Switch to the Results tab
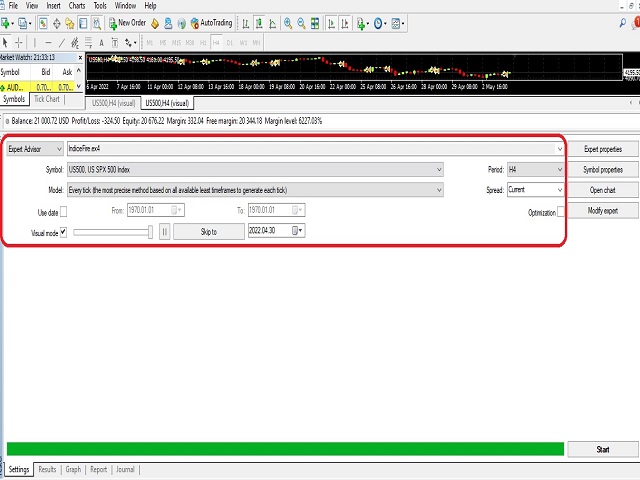 [47, 469]
